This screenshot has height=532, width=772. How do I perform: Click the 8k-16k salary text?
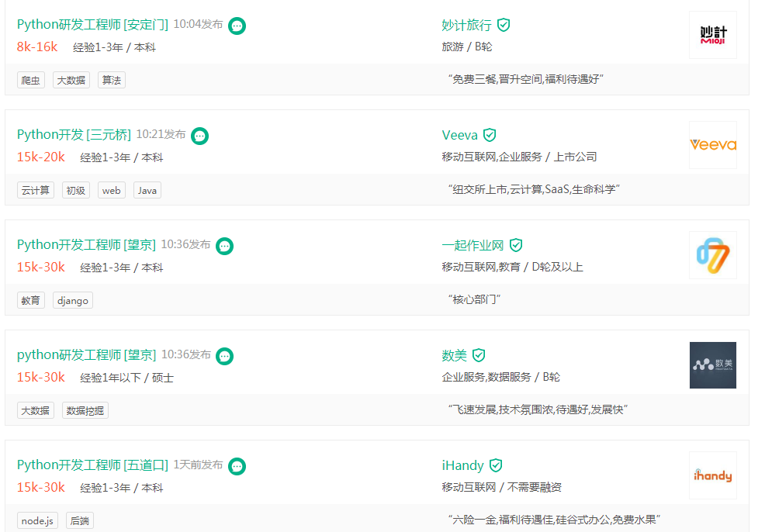37,47
